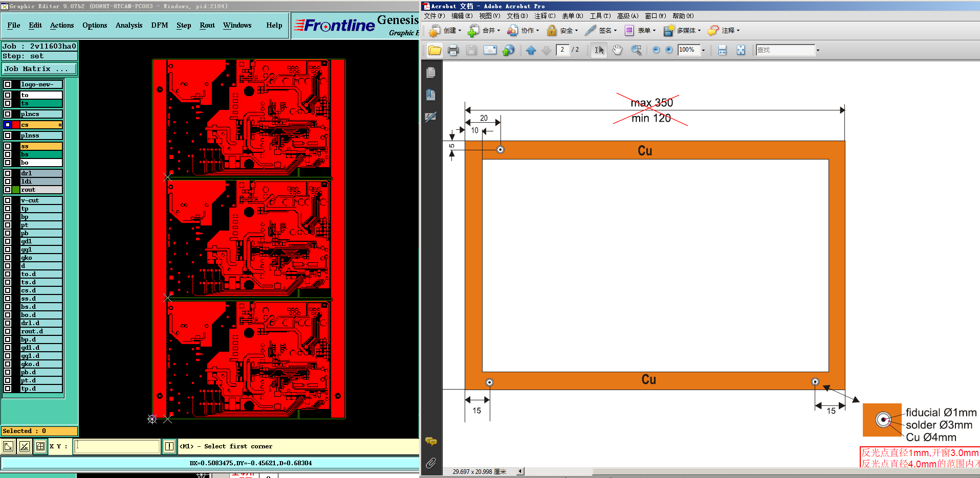Open the Attachments paperclip panel icon

click(x=431, y=463)
